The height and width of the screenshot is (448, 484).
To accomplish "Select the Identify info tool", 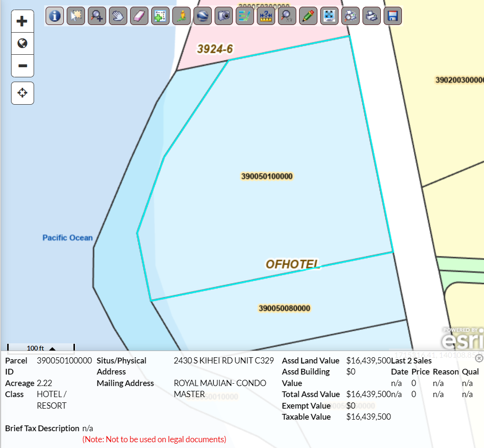I will coord(55,16).
